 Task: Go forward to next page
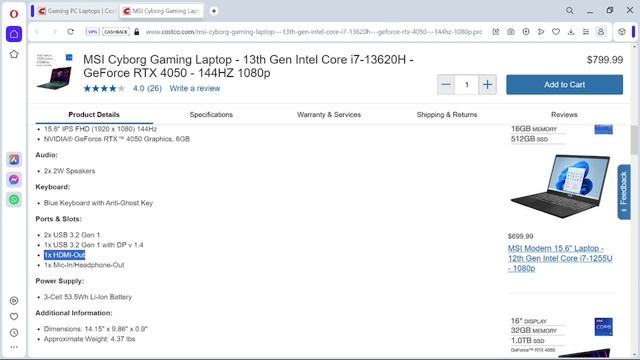(54, 32)
